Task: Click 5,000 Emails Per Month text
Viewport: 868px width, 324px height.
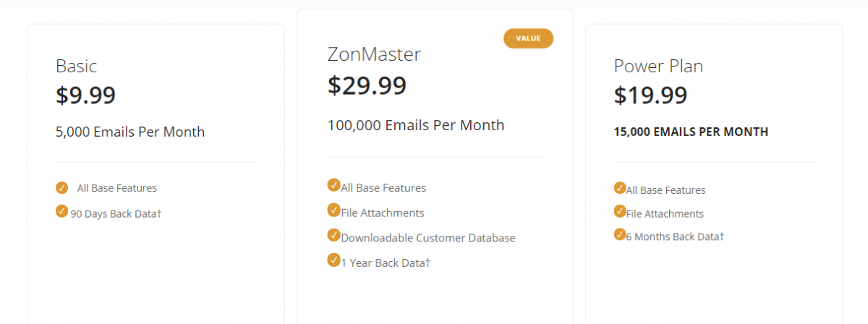Action: click(130, 132)
